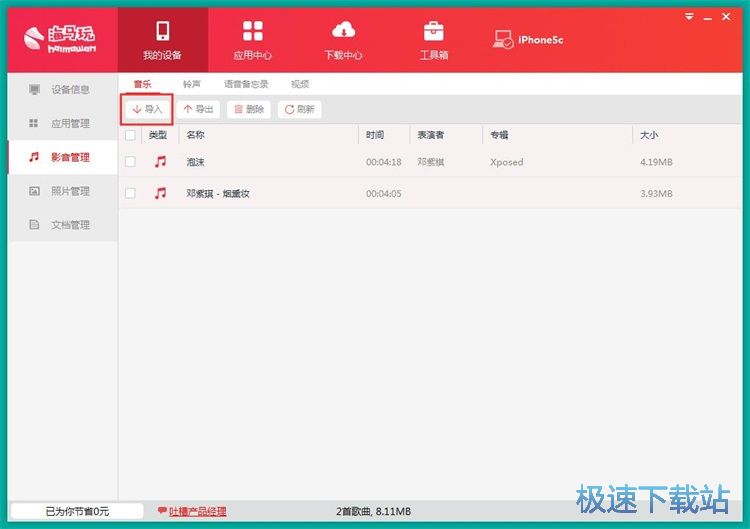The height and width of the screenshot is (529, 750).
Task: Sort by the 类型 column header
Action: [158, 135]
